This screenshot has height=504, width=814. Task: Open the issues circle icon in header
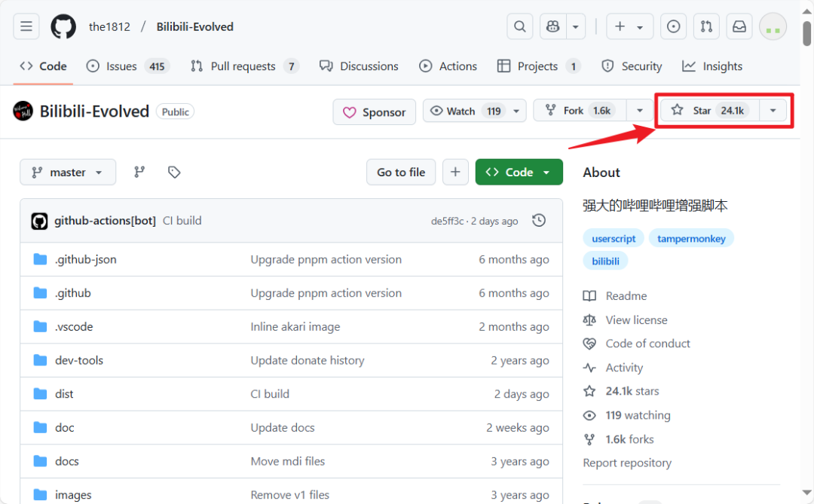point(673,26)
